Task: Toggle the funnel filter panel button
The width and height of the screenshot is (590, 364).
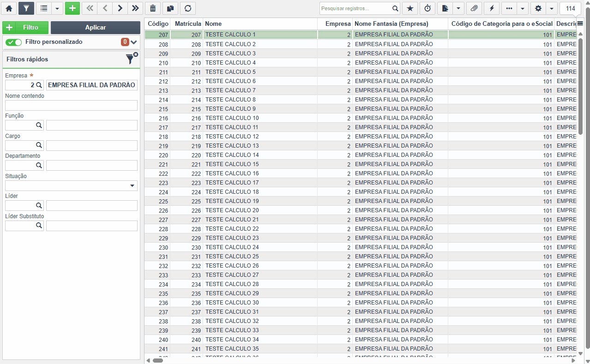Action: click(26, 8)
